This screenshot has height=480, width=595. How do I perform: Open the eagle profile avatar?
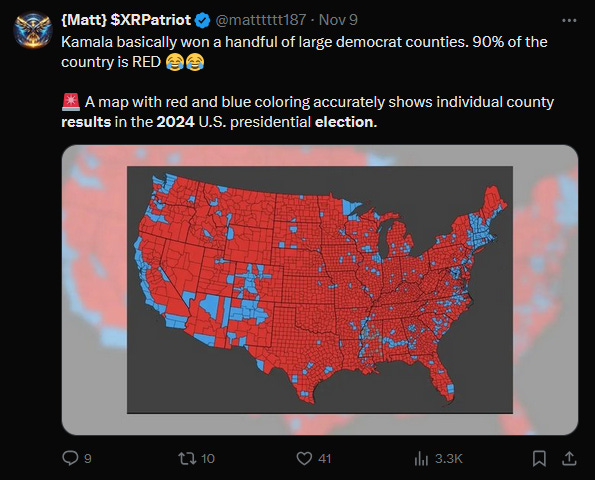[x=33, y=30]
